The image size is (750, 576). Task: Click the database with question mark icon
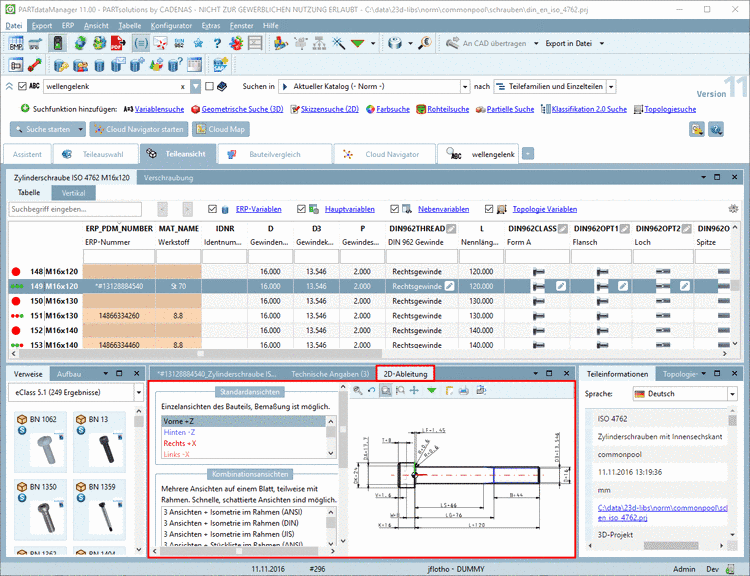[175, 64]
